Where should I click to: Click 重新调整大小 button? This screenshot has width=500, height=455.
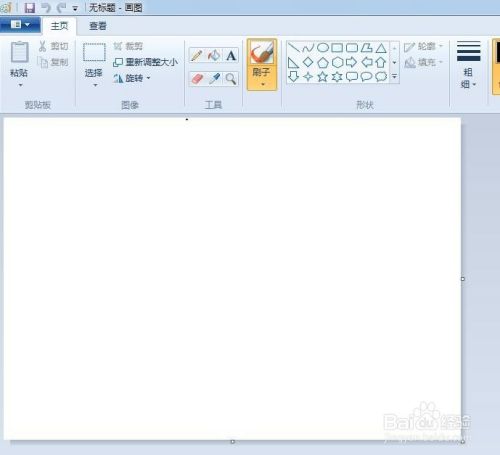coord(146,62)
